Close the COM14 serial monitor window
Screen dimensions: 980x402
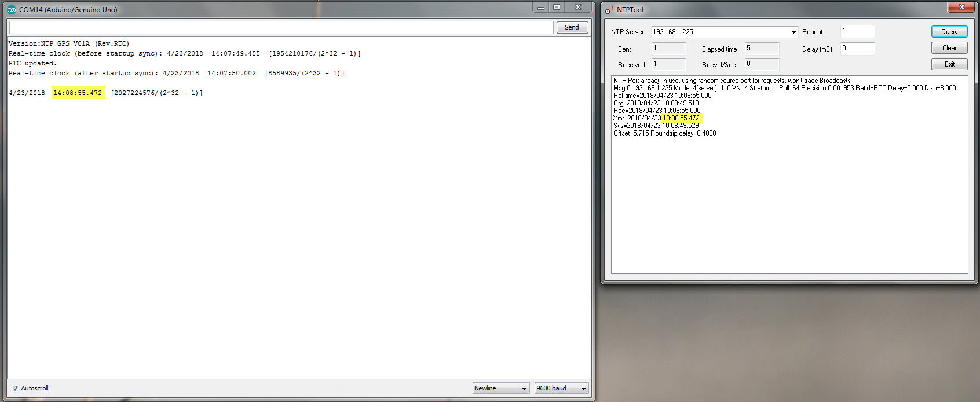578,8
